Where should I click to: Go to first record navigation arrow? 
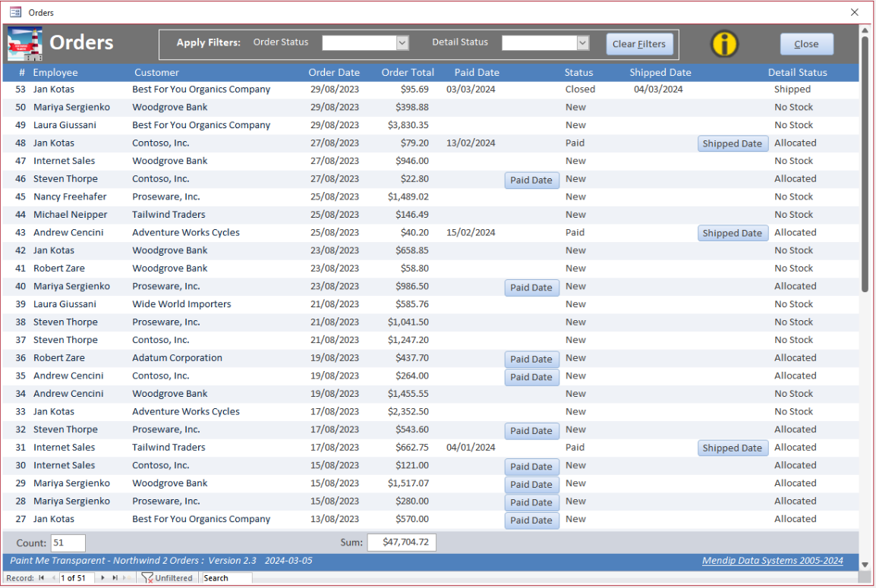pos(41,578)
